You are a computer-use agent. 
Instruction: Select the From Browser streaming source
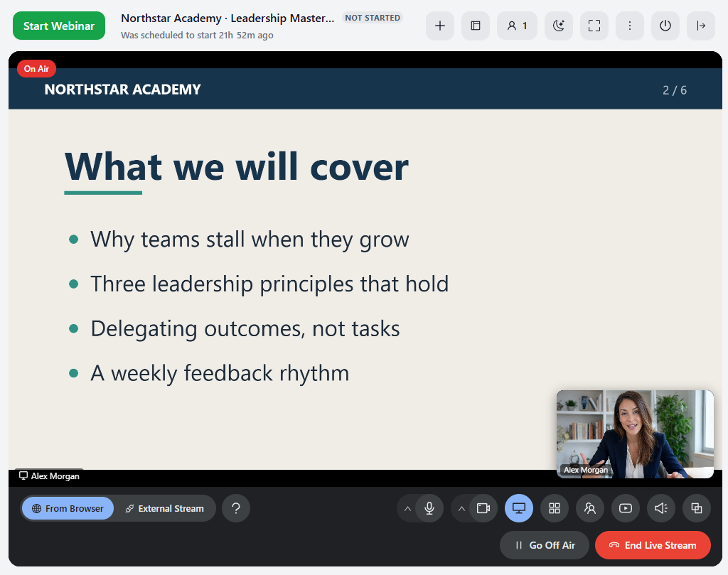68,508
